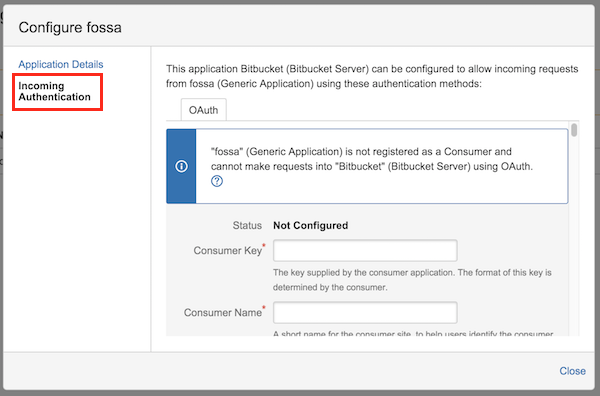Click the intro paragraph about authentication methods
Viewport: 600px width, 396px height.
coord(372,76)
